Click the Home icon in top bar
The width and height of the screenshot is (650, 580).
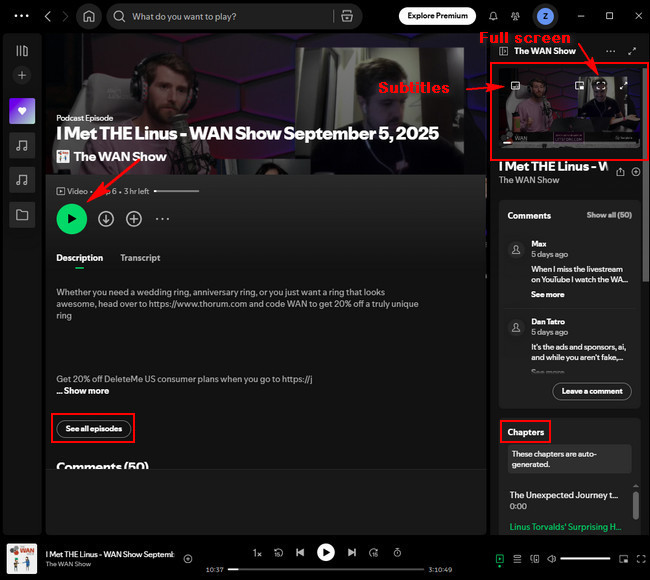coord(89,17)
